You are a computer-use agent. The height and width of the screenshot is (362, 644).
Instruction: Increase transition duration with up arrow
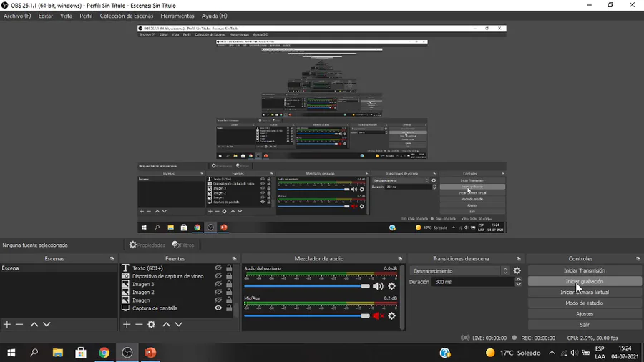[518, 280]
